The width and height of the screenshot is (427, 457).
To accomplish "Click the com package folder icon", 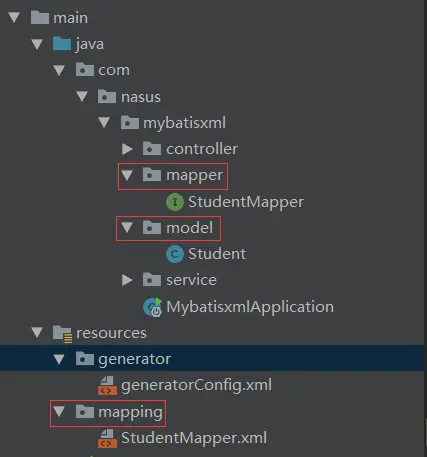I will point(85,70).
